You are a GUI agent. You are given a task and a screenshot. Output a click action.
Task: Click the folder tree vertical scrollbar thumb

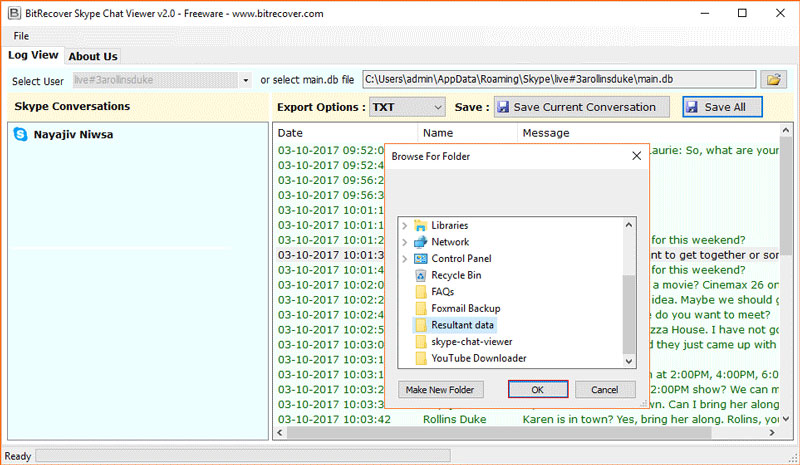coord(629,314)
